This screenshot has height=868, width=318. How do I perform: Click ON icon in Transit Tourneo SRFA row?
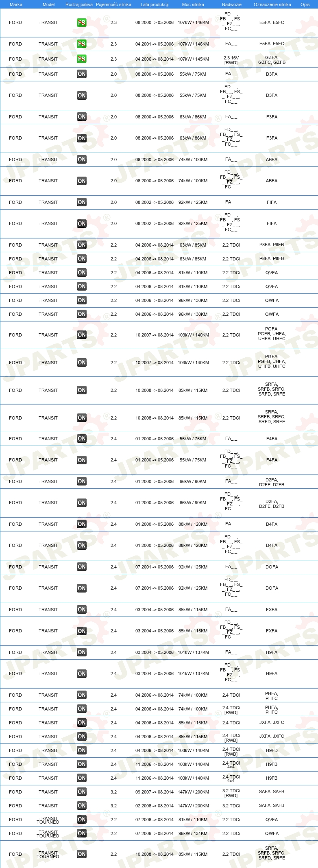tap(82, 854)
